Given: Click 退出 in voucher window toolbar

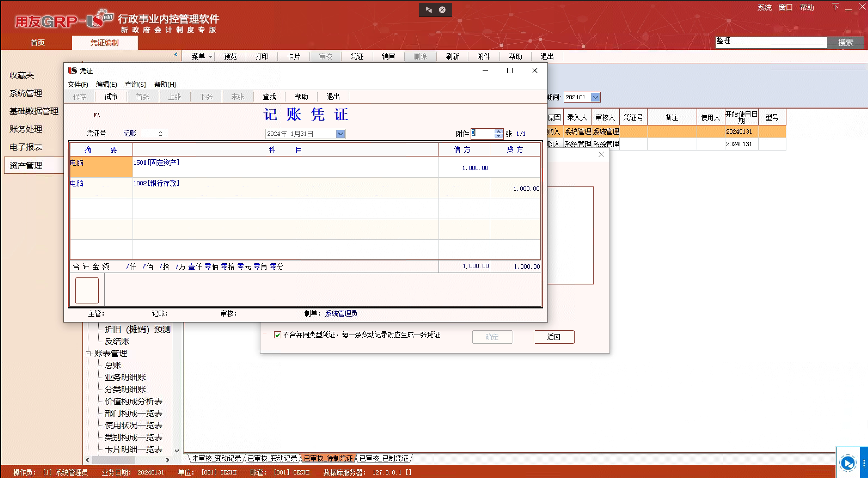Looking at the screenshot, I should point(333,97).
